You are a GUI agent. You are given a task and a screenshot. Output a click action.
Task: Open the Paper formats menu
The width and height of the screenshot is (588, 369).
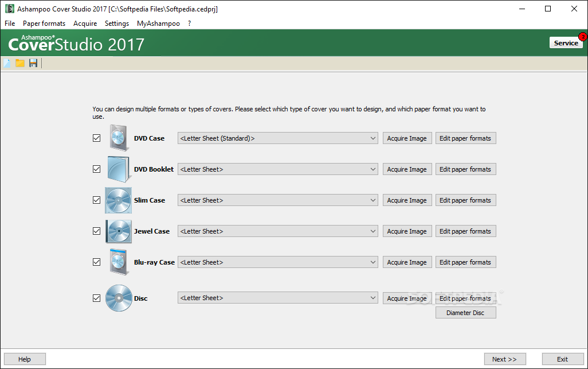[x=44, y=24]
